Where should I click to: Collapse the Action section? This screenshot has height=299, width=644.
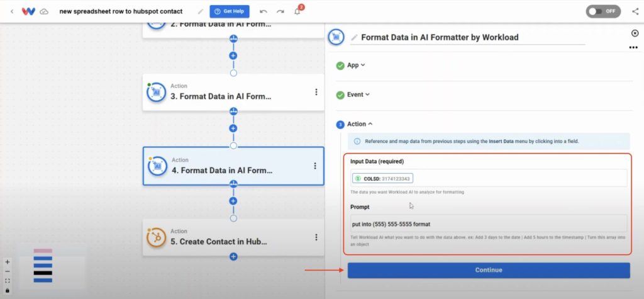[x=360, y=124]
